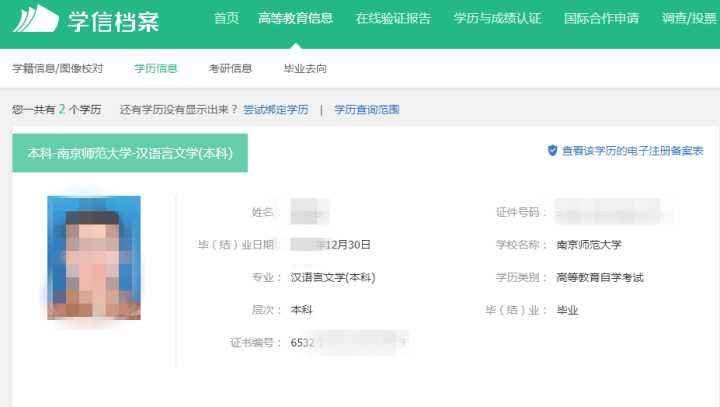The image size is (720, 407).
Task: Click the graduation date ending 12月30日
Action: click(x=331, y=245)
